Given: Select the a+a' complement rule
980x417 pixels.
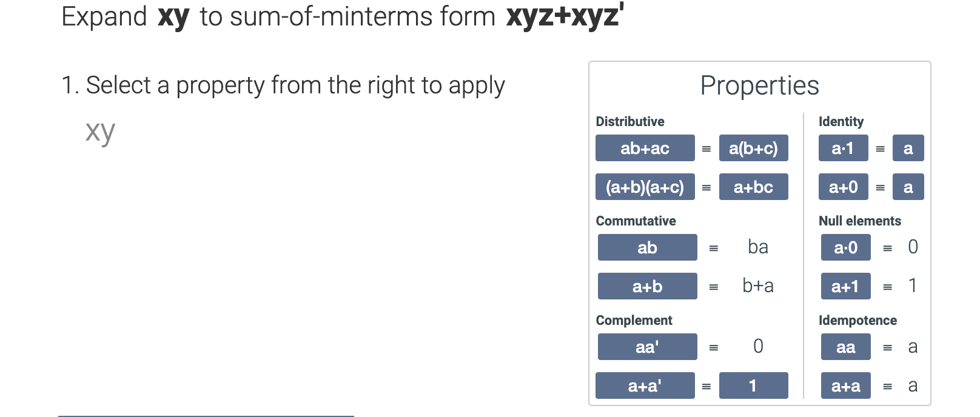Looking at the screenshot, I should (645, 385).
